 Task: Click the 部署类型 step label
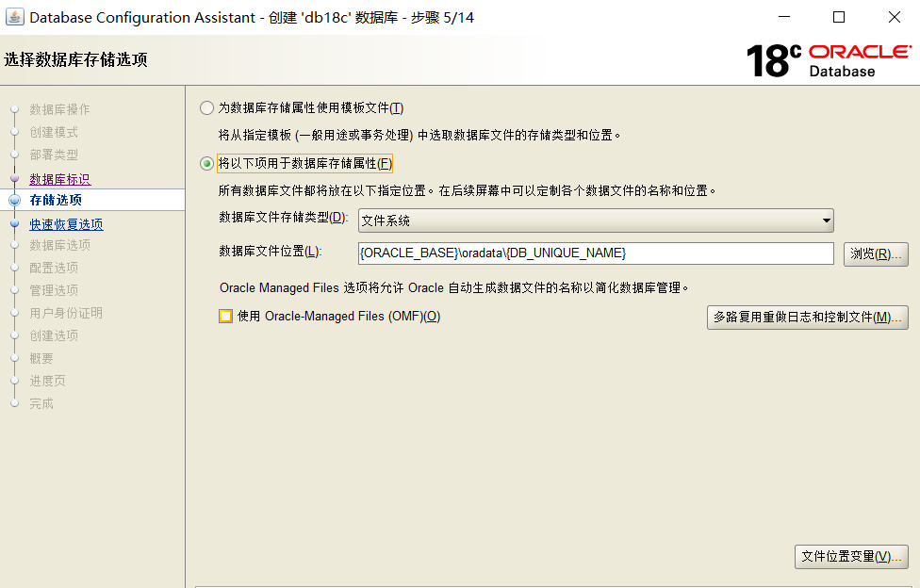54,155
